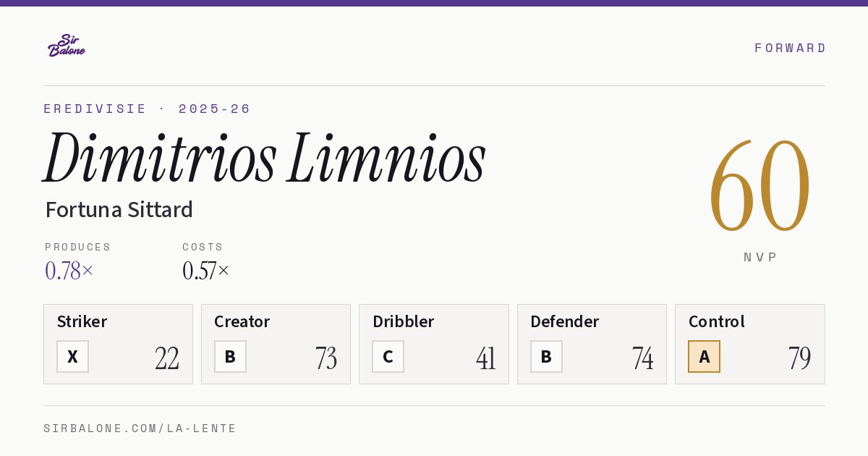
Task: Click the Creator card title
Action: click(x=242, y=321)
